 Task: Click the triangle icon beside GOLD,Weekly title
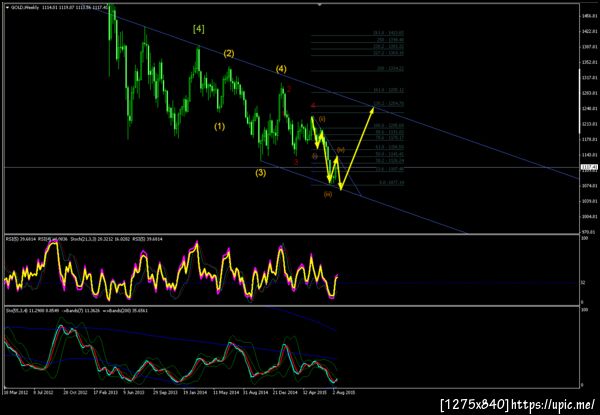pyautogui.click(x=8, y=7)
